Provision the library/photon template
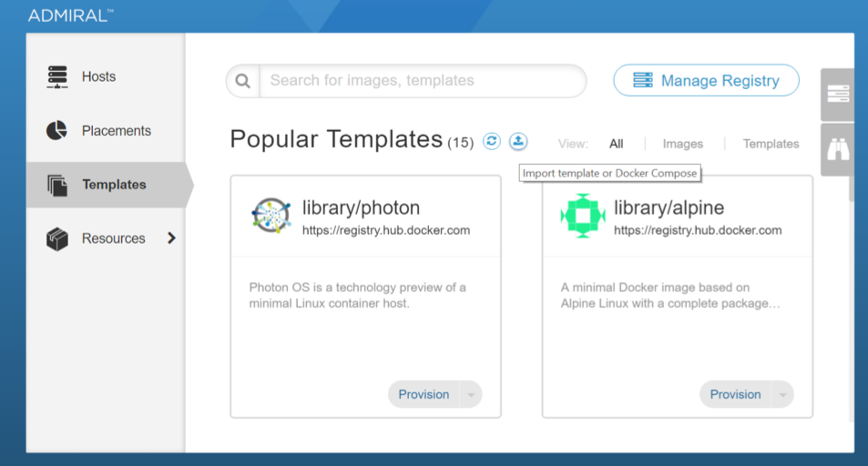Screen dimensions: 868x466 (424, 395)
